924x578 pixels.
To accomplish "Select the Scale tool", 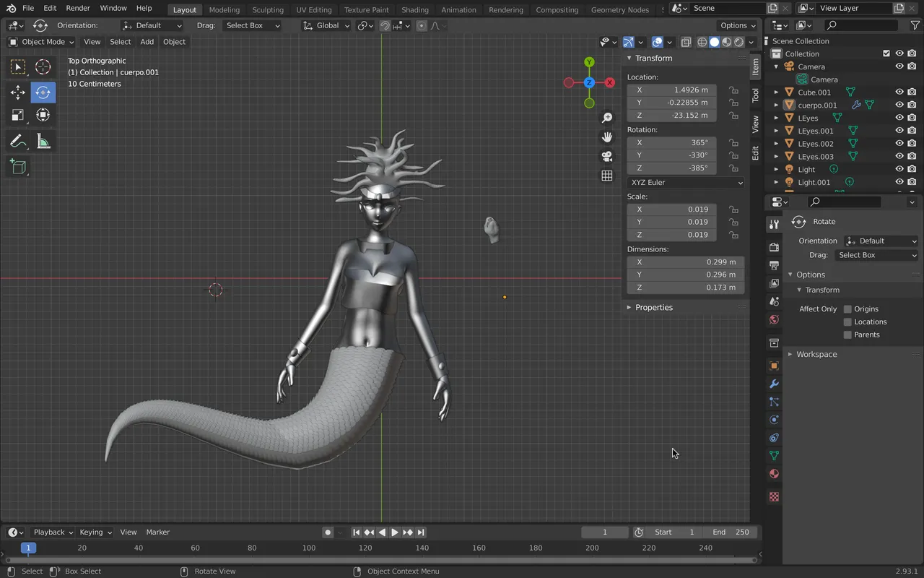I will 18,115.
